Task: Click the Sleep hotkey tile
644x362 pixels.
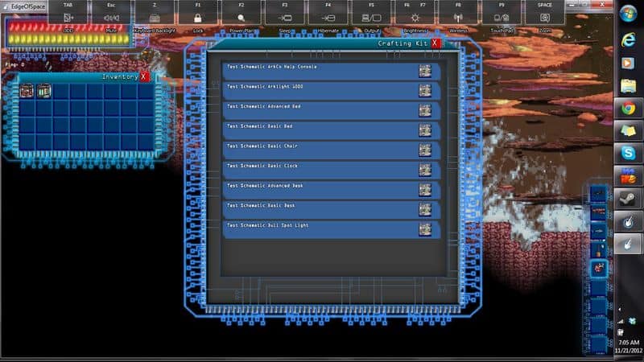Action: coord(285,17)
